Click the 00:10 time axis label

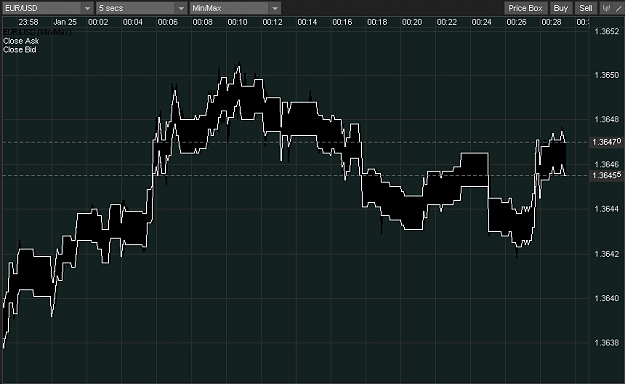click(238, 22)
